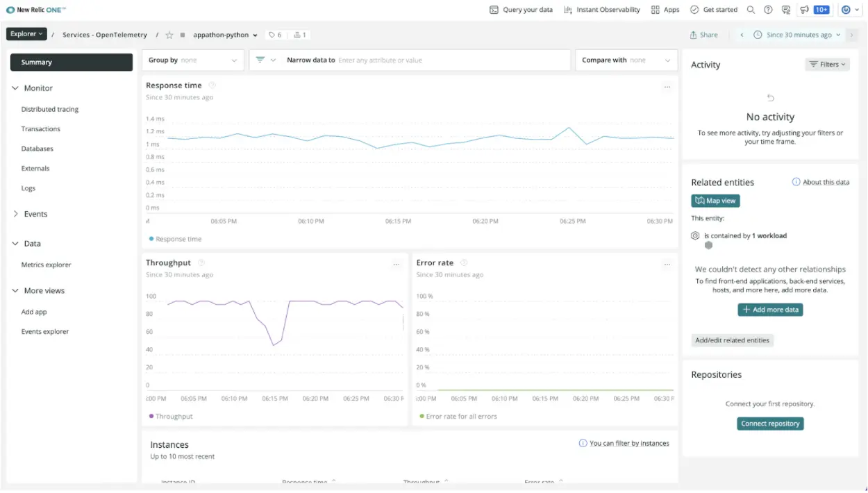Open the Query your data tool
Viewport: 868px width, 493px height.
click(521, 9)
